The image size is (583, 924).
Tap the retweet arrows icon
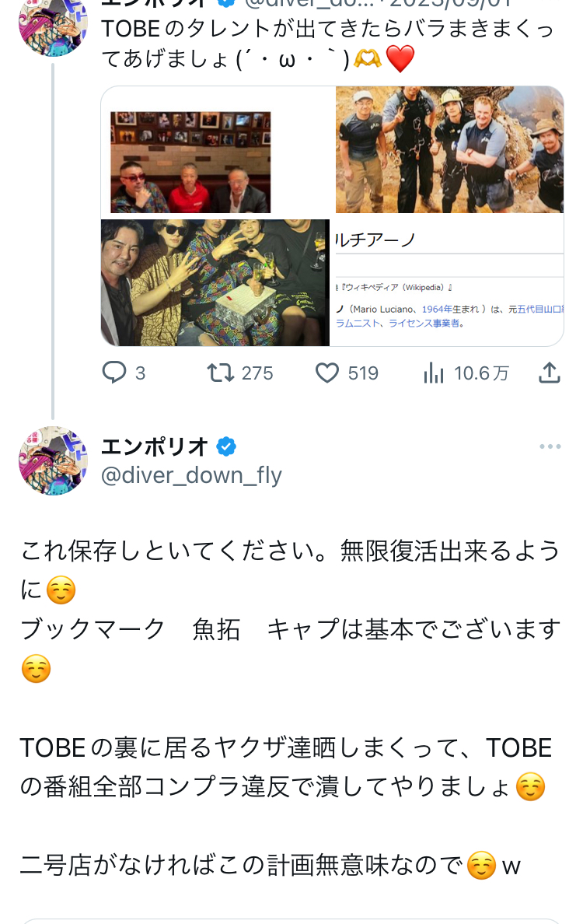click(221, 373)
